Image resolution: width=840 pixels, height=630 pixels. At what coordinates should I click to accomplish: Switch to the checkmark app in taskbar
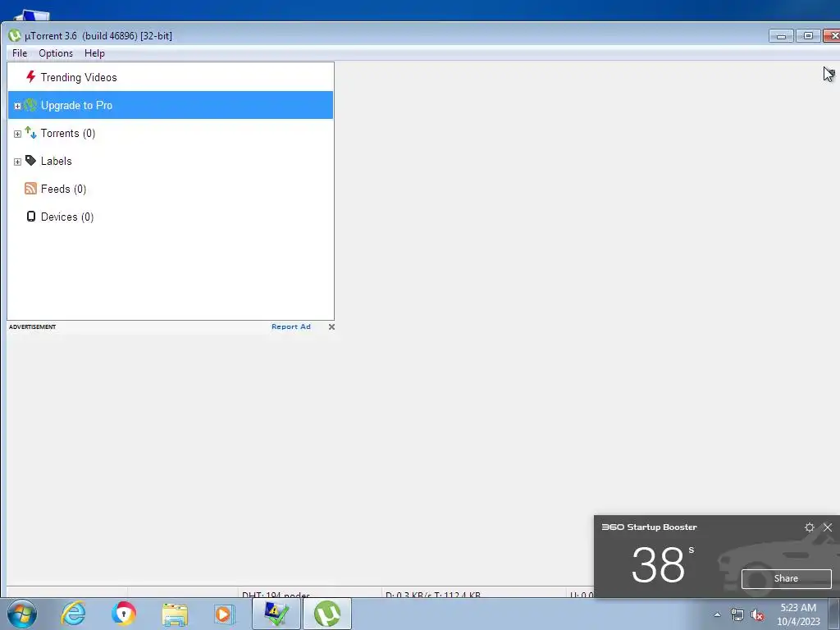(276, 614)
